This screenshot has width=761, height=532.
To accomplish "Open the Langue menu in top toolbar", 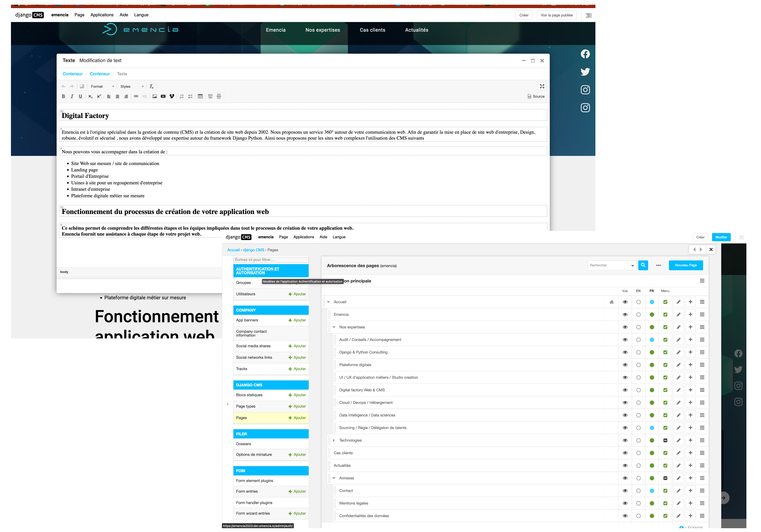I will [141, 15].
